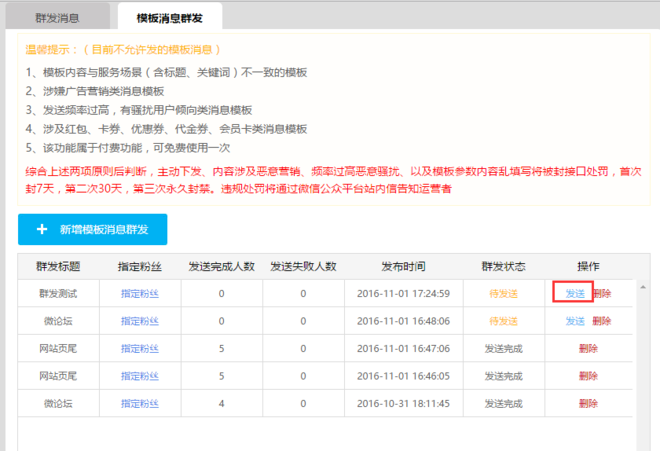Click the 群发标题 column header

coord(58,266)
